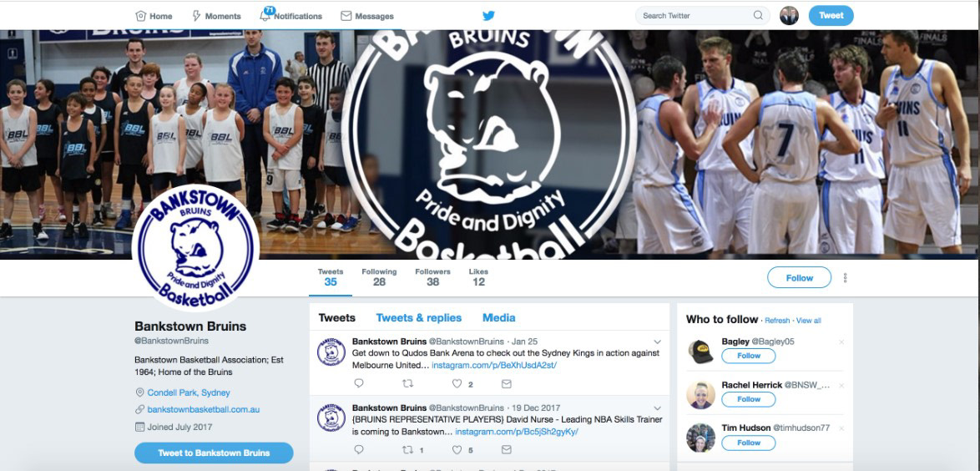Open instagram.com/p/BeXhUsdA2st/ link
The width and height of the screenshot is (980, 471).
[x=494, y=365]
